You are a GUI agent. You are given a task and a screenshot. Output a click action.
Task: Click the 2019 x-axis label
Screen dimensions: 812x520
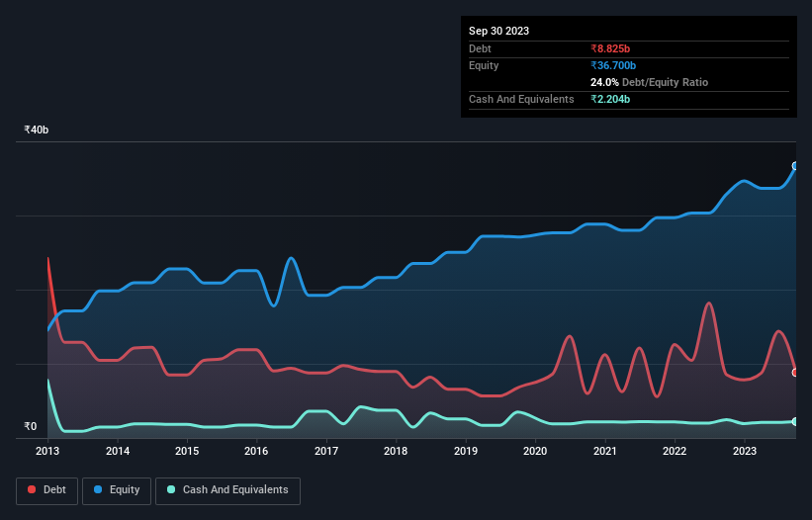[x=466, y=451]
